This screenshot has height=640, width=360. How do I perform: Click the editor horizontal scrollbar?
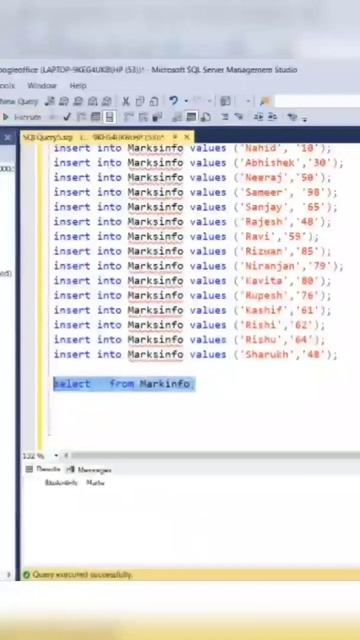(x=215, y=456)
